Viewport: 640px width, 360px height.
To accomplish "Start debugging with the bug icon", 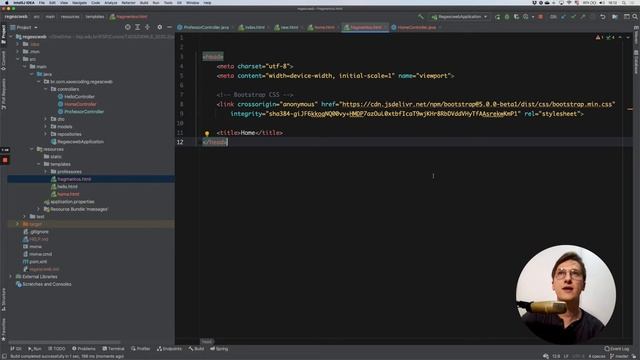I will (507, 17).
